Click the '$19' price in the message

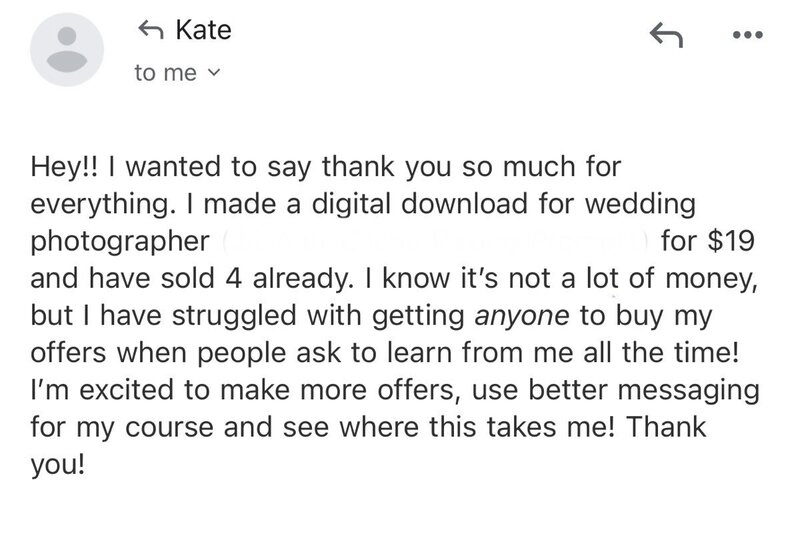coord(731,241)
